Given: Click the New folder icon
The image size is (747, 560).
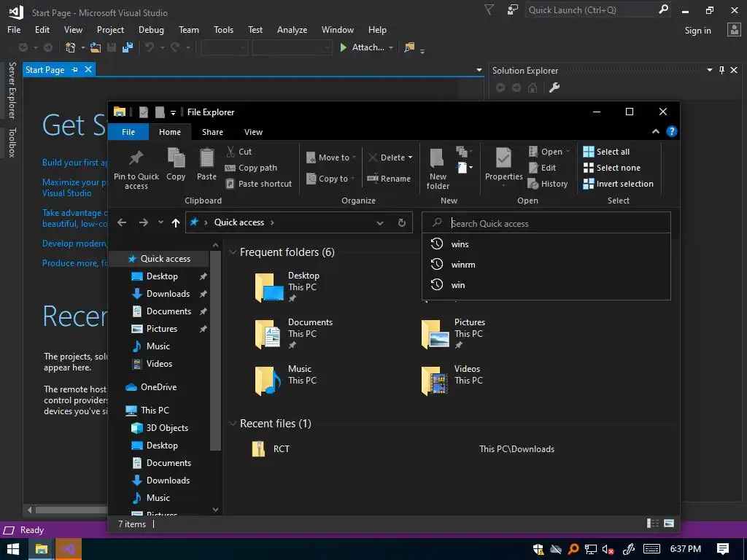Looking at the screenshot, I should pos(438,157).
